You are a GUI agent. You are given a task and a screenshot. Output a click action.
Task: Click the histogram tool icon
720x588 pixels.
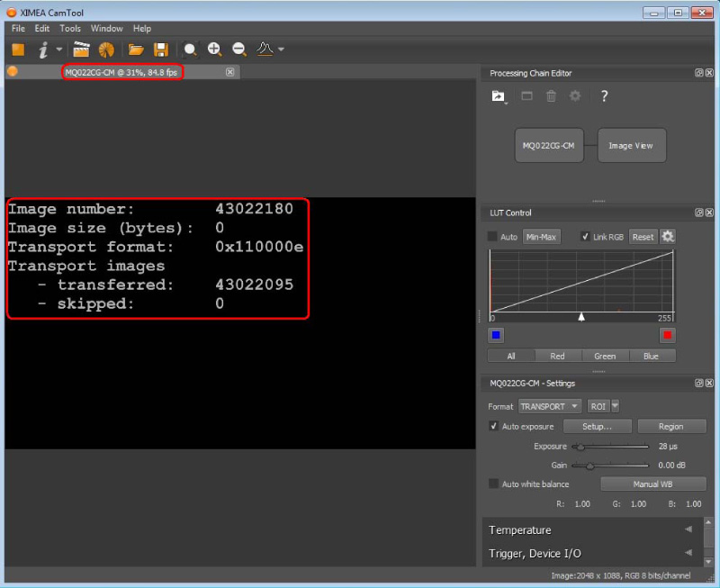pos(265,49)
